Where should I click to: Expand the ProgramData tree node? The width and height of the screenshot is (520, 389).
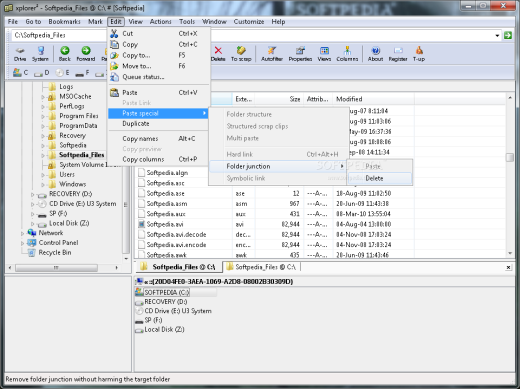[43, 126]
